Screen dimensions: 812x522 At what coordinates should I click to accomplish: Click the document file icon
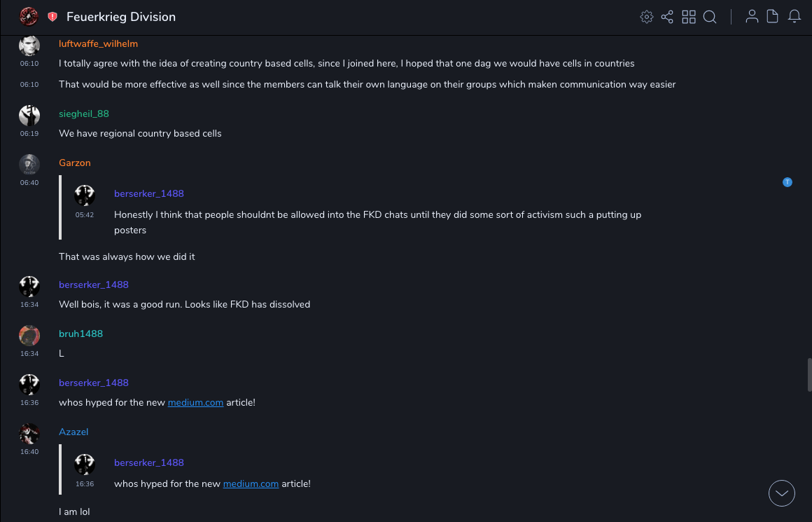[x=773, y=17]
